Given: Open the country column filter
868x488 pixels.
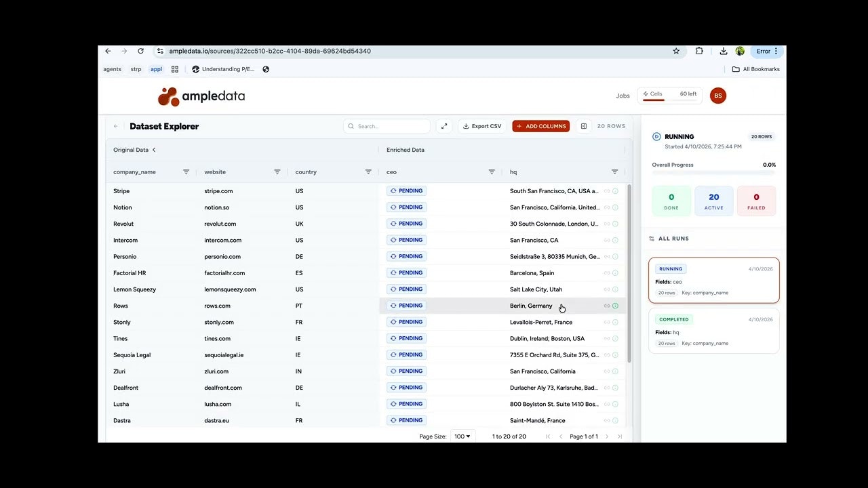Looking at the screenshot, I should [368, 172].
